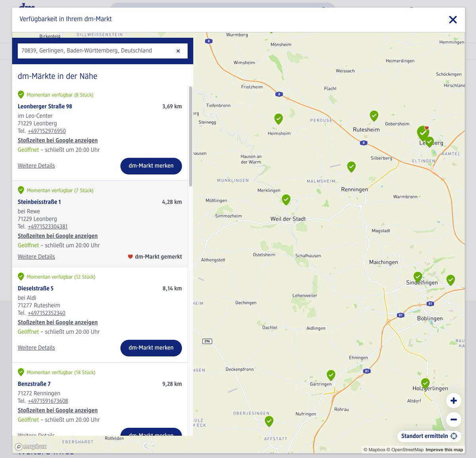Screen dimensions: 476x458
Task: Click availability status showing 18 Stück
Action: (x=57, y=373)
